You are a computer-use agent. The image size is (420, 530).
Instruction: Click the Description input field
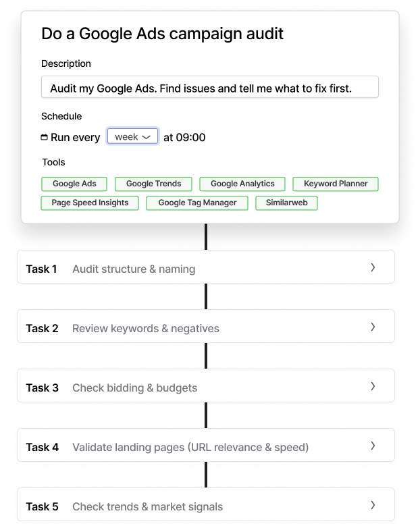coord(209,88)
